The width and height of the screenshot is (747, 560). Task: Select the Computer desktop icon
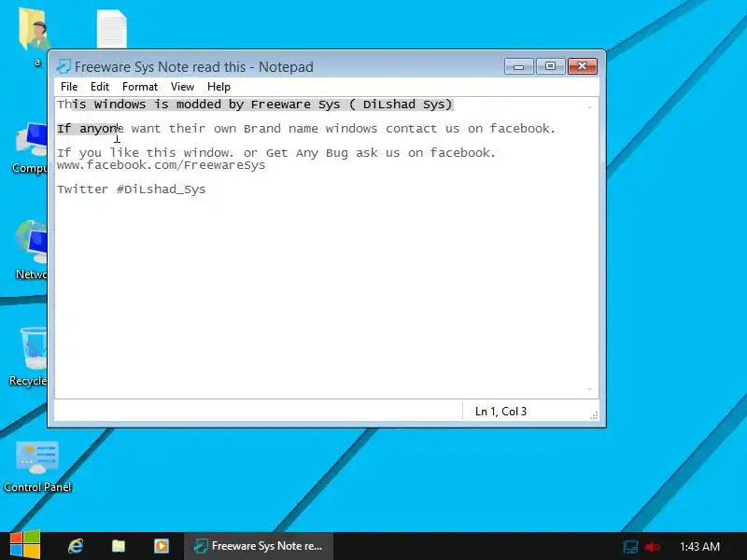coord(30,147)
